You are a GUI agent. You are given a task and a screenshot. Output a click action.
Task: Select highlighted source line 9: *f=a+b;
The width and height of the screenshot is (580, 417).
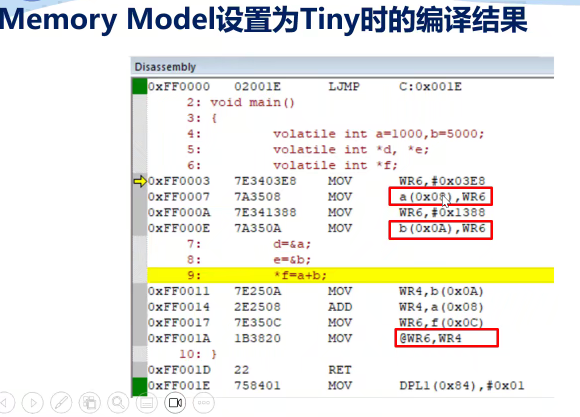click(x=351, y=275)
